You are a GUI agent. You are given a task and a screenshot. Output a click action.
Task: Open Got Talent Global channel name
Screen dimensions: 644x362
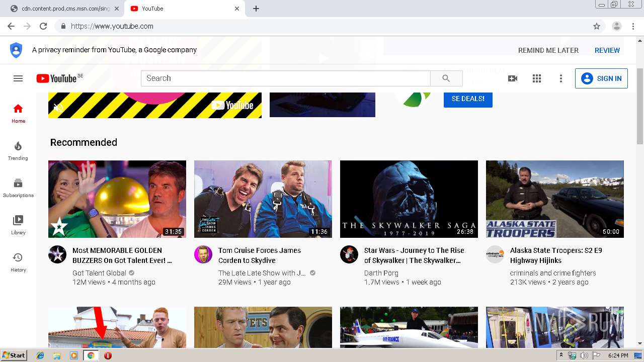point(99,273)
